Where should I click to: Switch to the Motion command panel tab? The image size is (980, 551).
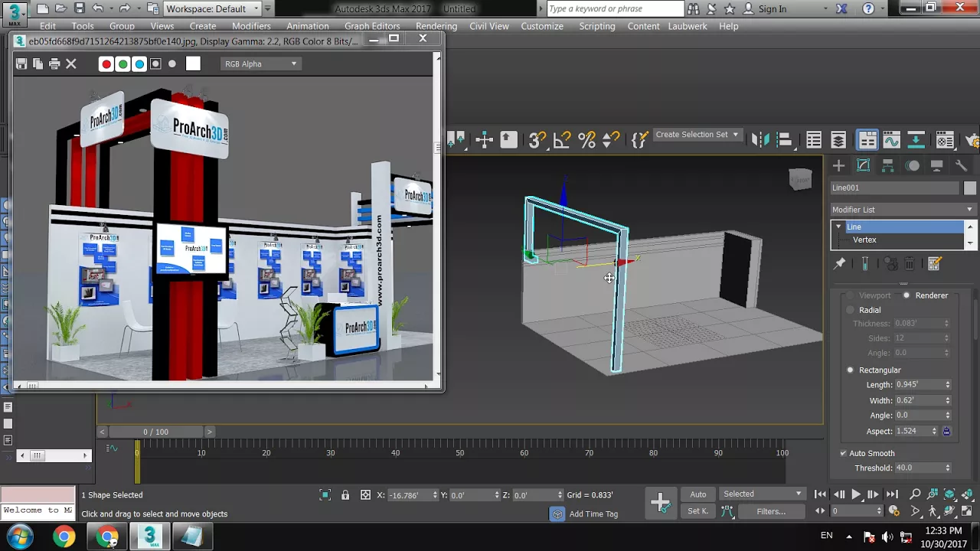(913, 166)
